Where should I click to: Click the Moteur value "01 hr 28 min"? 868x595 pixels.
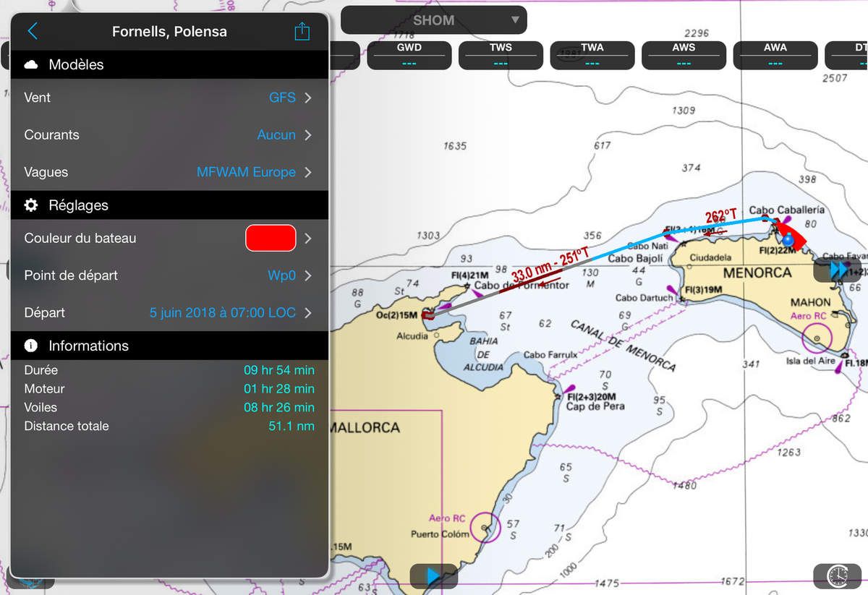[x=279, y=389]
